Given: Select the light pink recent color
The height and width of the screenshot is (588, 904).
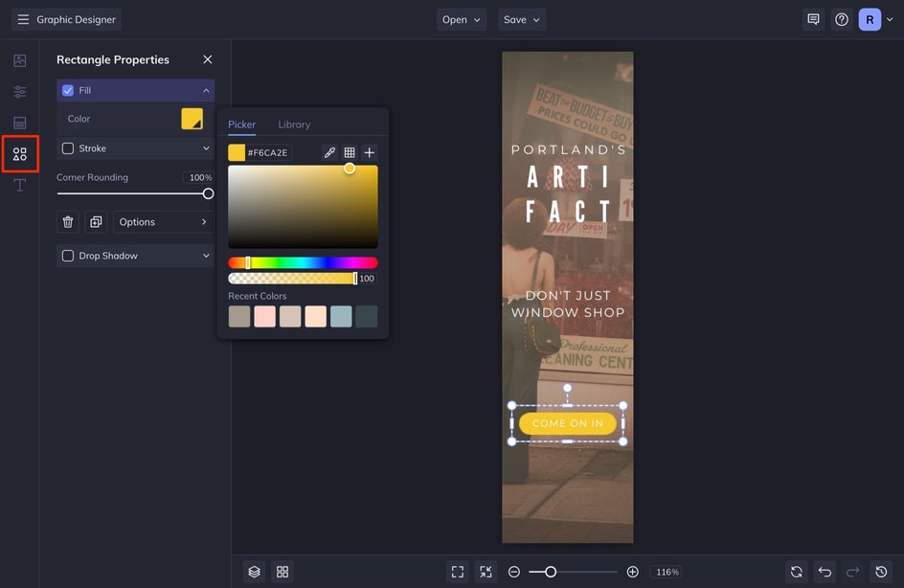Looking at the screenshot, I should [x=264, y=316].
